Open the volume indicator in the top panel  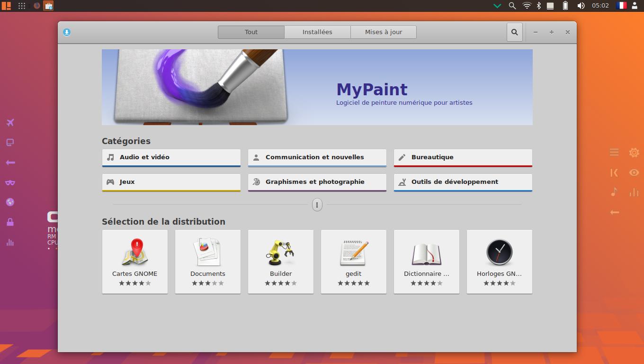(x=581, y=6)
